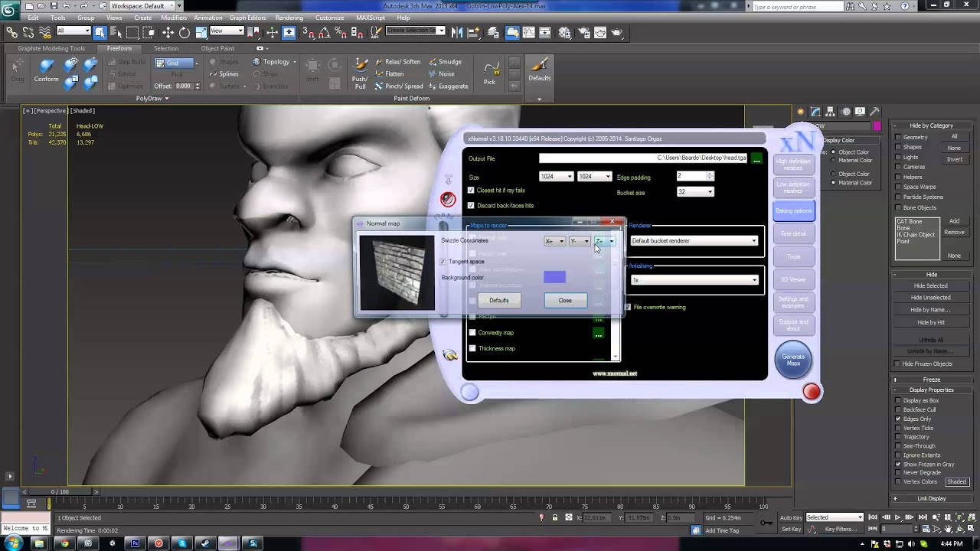Choose the Relax/Soften brush
980x551 pixels.
pos(397,62)
